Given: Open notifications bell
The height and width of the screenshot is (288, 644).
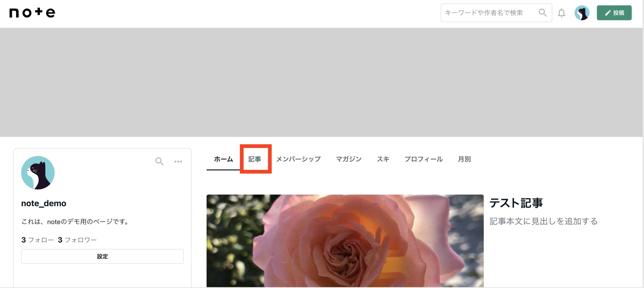Looking at the screenshot, I should point(562,13).
